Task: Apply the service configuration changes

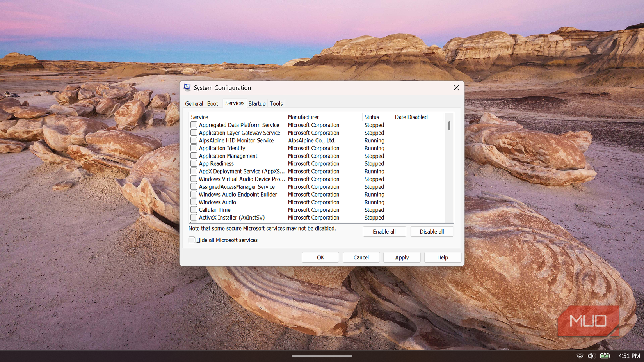Action: 402,257
